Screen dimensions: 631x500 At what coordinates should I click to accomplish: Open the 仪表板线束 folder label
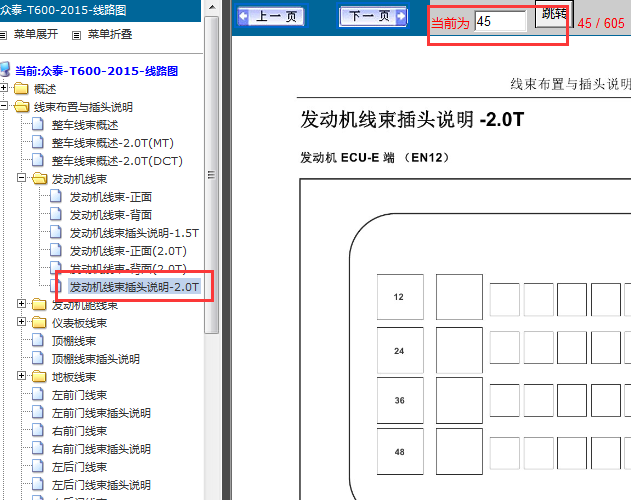(x=79, y=323)
